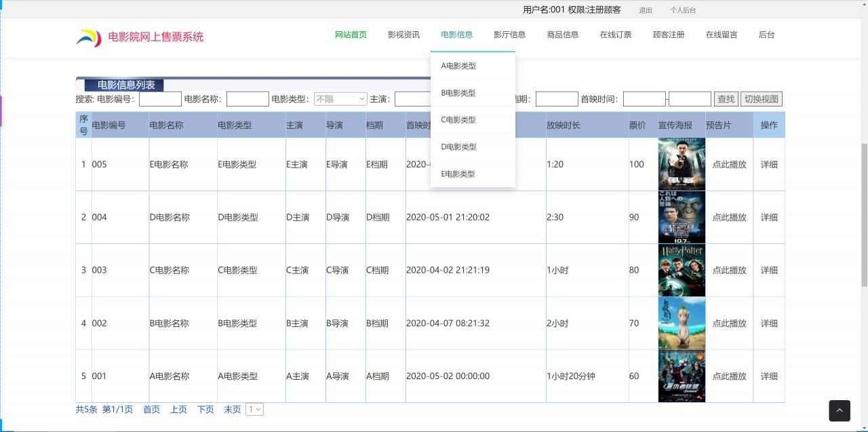Click the 电影编号 search input field

click(x=160, y=98)
